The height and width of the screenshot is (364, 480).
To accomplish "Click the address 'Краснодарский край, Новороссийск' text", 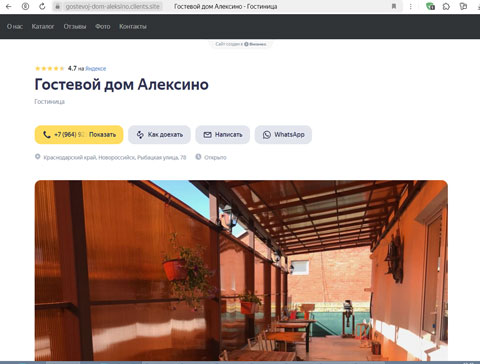I will click(115, 157).
